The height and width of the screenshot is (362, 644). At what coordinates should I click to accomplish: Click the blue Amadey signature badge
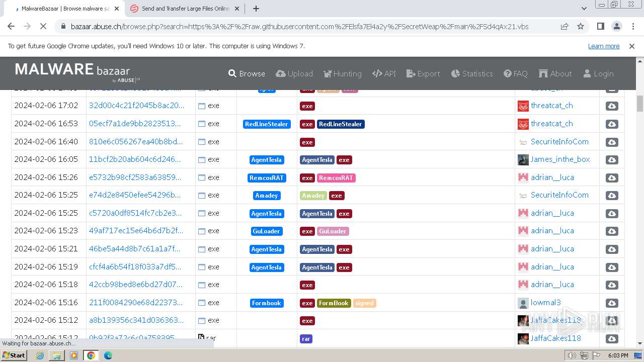(267, 196)
